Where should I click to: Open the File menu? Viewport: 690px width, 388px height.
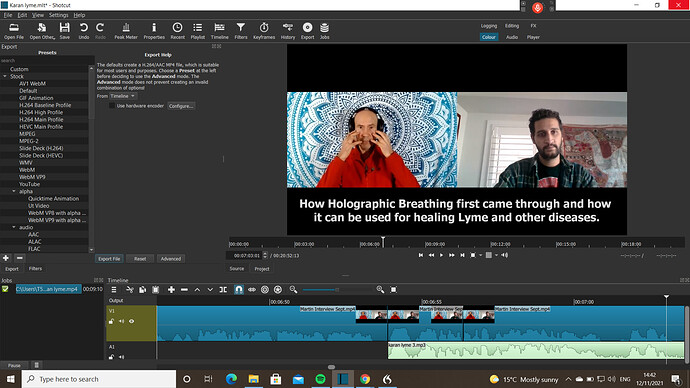tap(8, 15)
